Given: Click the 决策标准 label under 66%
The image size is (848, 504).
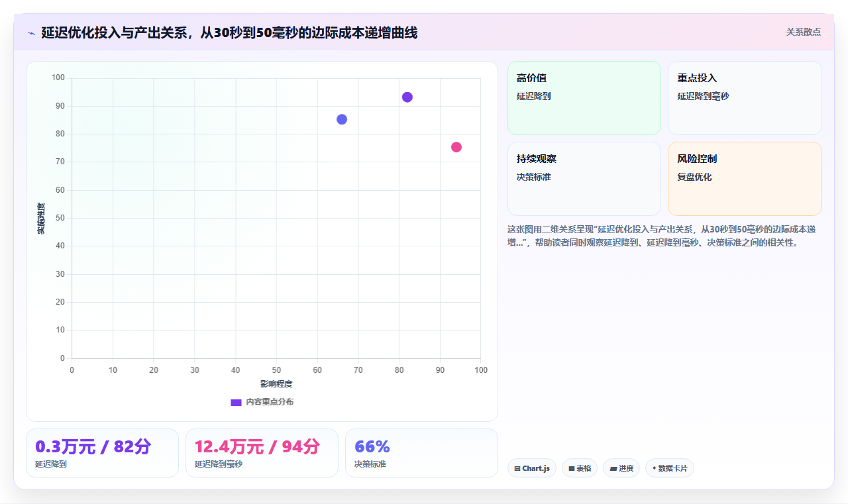Looking at the screenshot, I should pyautogui.click(x=370, y=464).
